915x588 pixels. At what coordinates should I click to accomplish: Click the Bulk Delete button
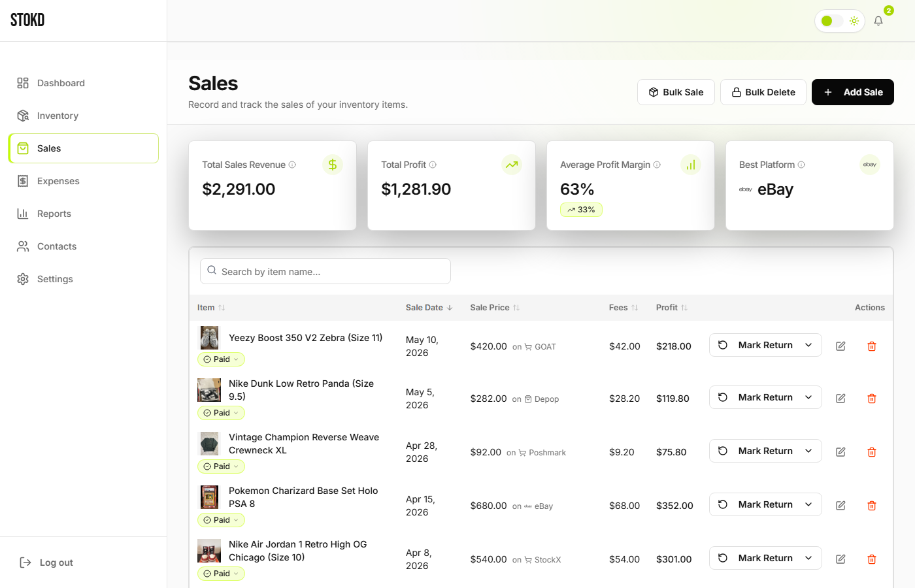click(763, 92)
